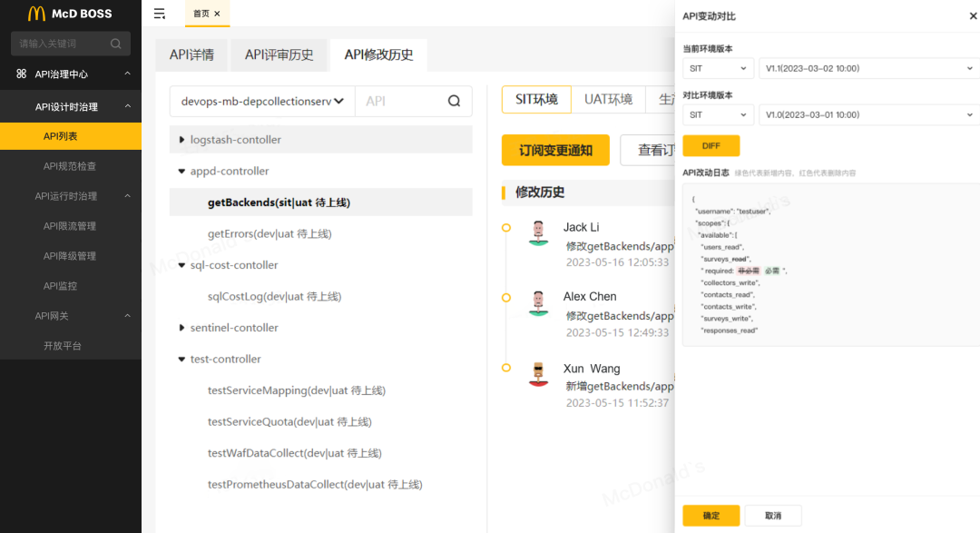The image size is (980, 533).
Task: Click the yellow DIFF button
Action: point(711,146)
